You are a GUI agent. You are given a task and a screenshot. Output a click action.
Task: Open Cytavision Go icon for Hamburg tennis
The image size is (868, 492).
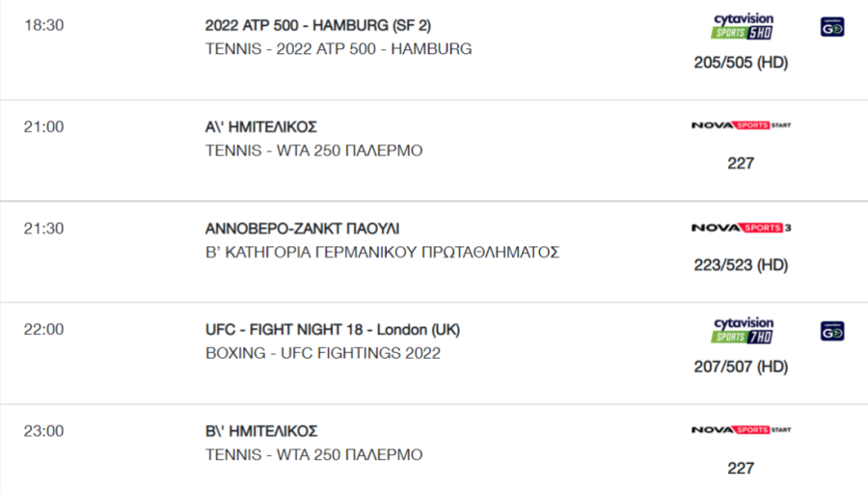pos(832,27)
